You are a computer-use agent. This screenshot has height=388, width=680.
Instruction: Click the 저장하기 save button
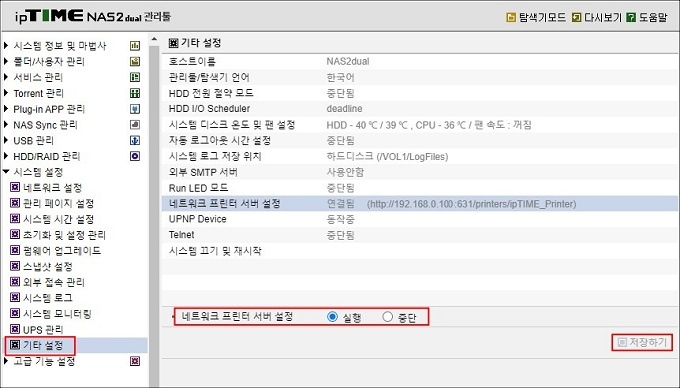pyautogui.click(x=642, y=342)
